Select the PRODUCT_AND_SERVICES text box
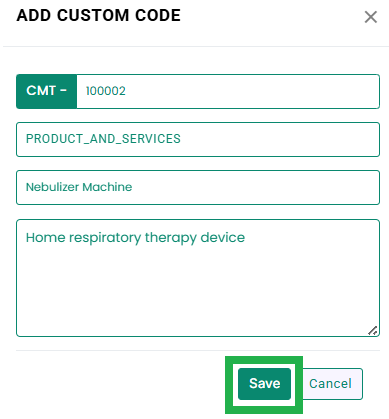Image resolution: width=389 pixels, height=419 pixels. tap(198, 139)
